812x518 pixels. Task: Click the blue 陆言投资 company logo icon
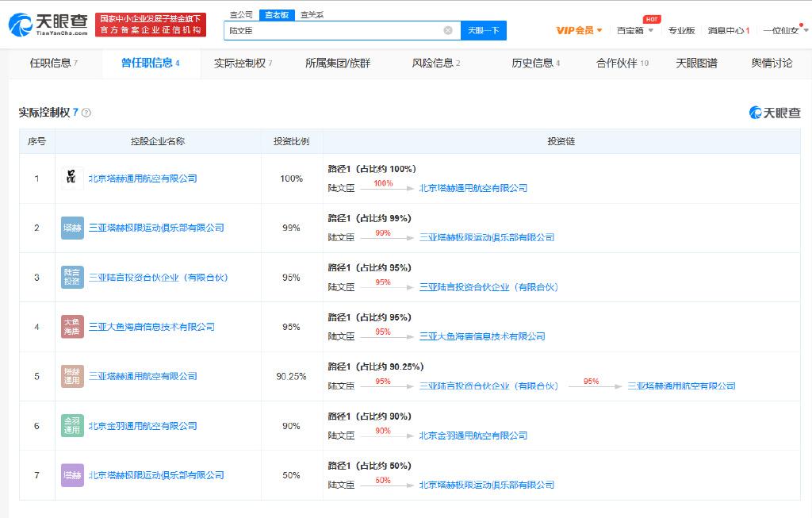(x=72, y=277)
